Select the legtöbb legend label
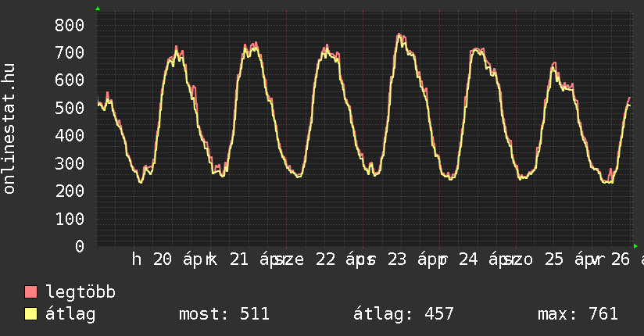 [x=81, y=293]
